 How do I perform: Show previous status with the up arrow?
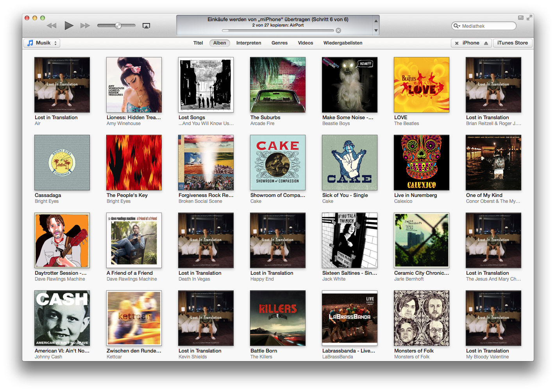[376, 21]
